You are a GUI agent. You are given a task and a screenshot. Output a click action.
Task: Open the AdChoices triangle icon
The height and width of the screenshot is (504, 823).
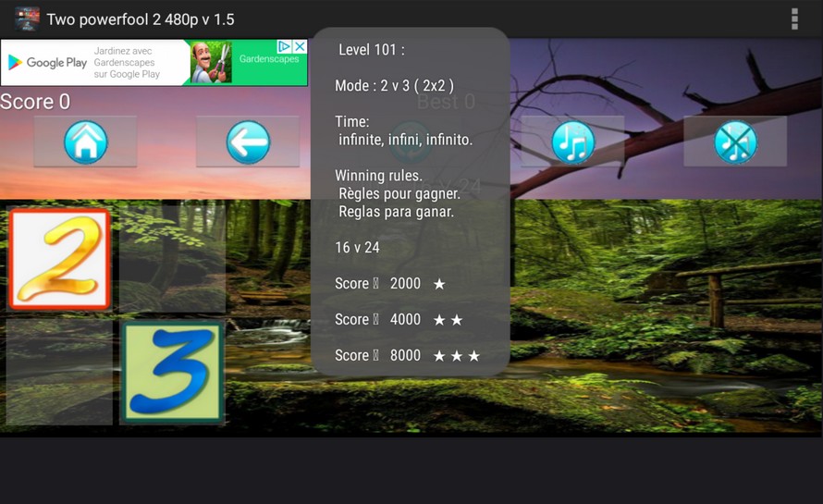[x=284, y=46]
